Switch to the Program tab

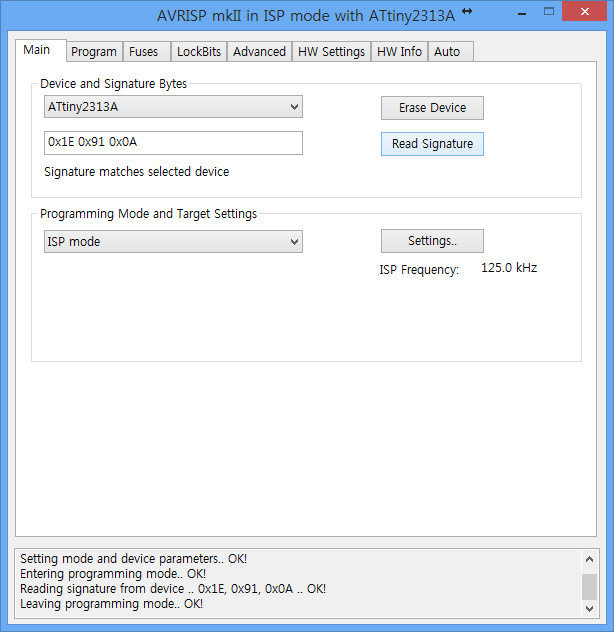pos(94,52)
